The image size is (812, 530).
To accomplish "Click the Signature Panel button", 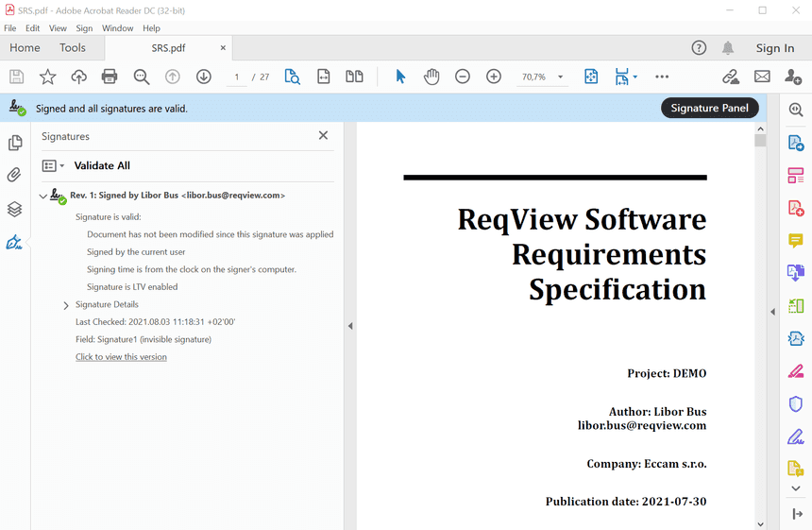I will click(709, 108).
